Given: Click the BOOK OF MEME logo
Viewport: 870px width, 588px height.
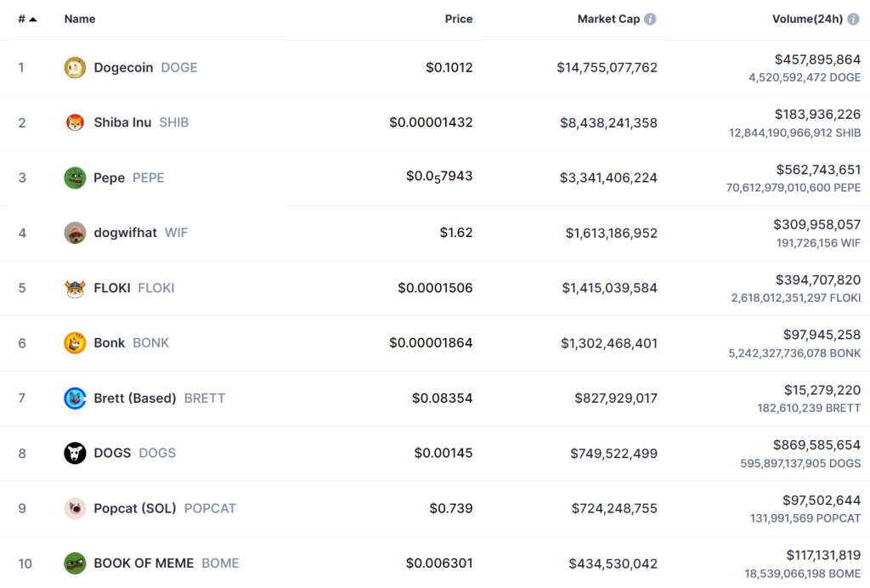Looking at the screenshot, I should (75, 563).
